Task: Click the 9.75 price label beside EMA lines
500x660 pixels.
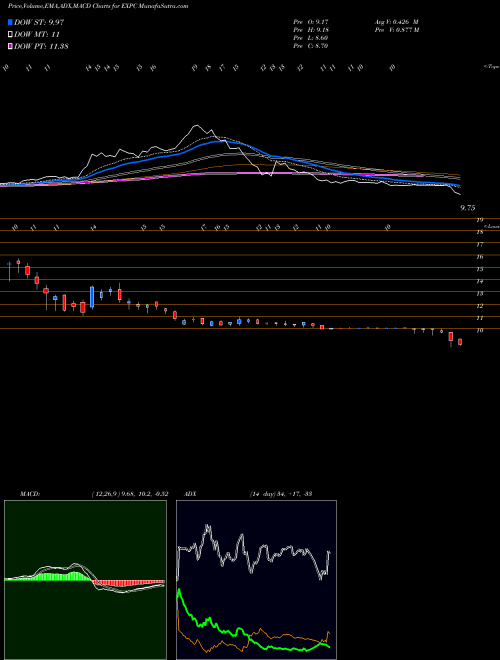Action: click(x=468, y=208)
